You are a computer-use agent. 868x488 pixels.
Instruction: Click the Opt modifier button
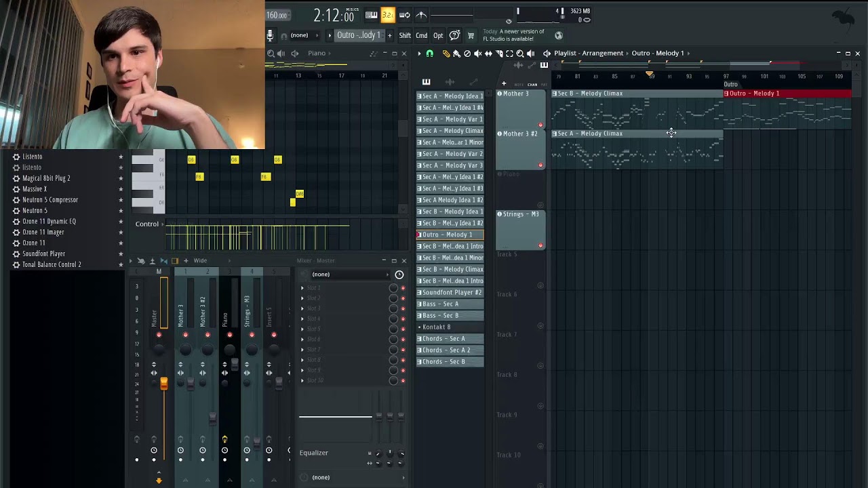438,35
